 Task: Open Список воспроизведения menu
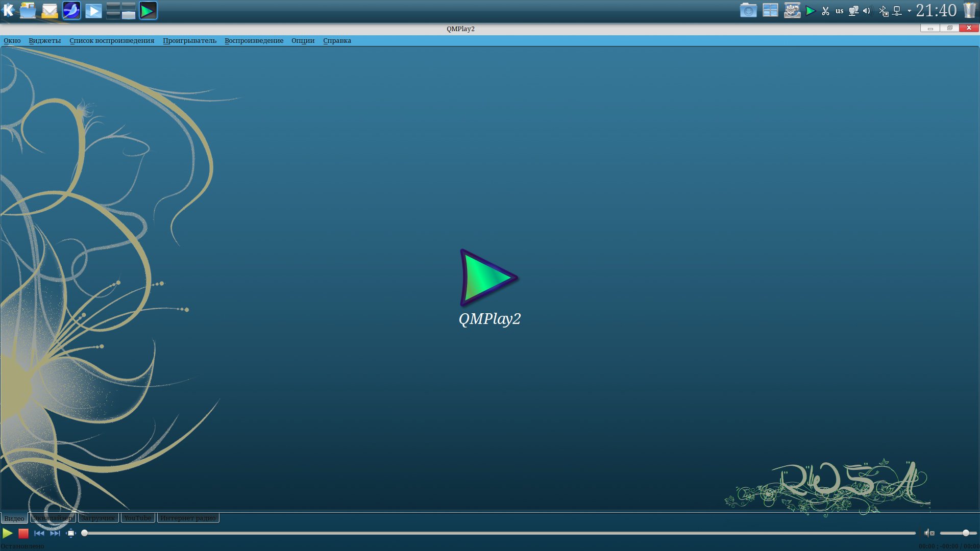tap(112, 41)
